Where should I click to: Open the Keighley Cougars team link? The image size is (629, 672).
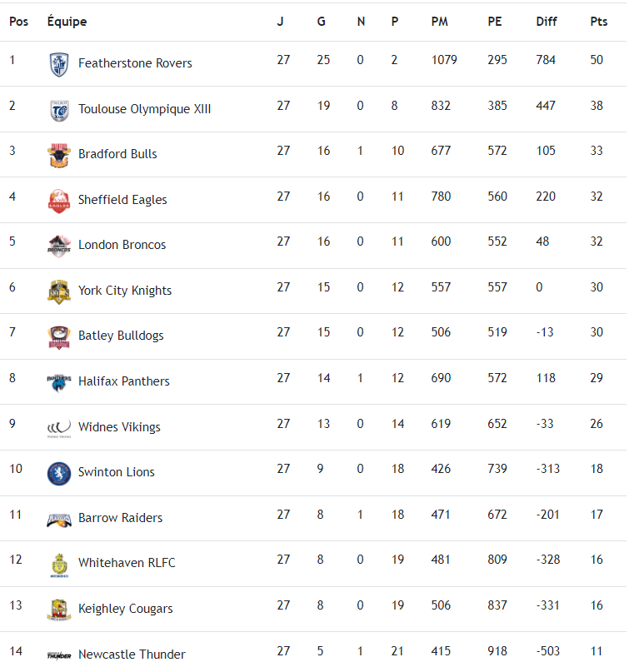click(x=125, y=609)
